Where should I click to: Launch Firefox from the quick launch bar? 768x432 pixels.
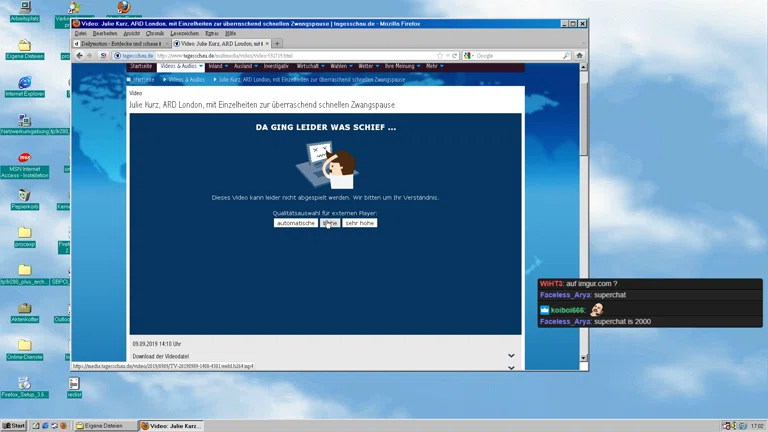point(63,426)
